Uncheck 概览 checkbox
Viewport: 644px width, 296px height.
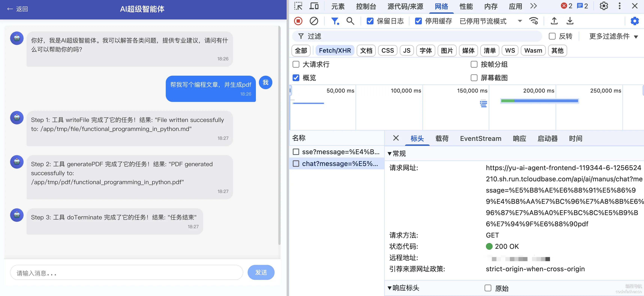coord(296,78)
